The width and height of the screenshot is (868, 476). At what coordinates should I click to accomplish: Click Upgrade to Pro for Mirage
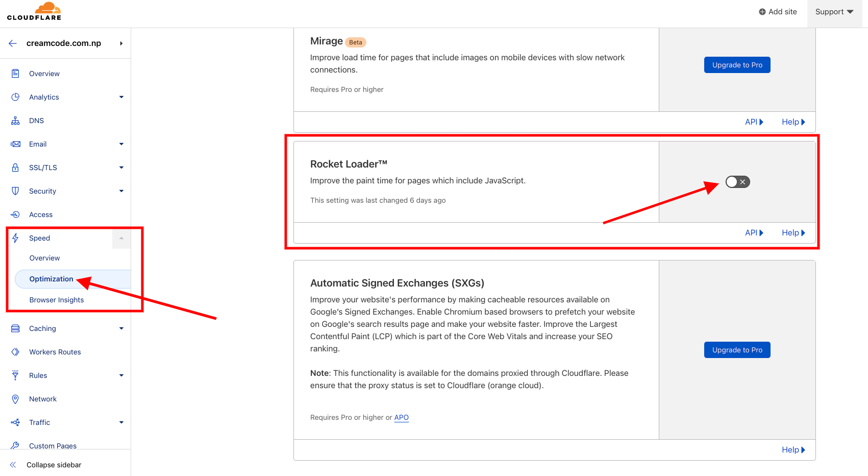point(737,65)
